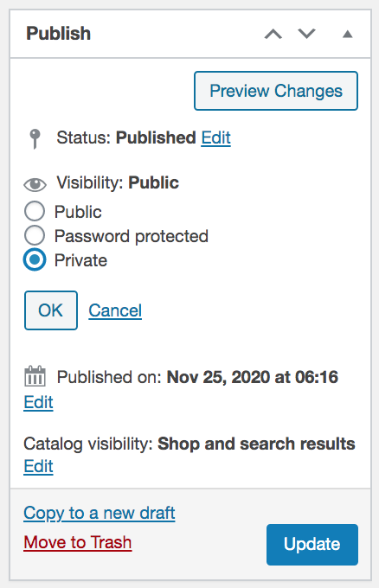Click the visibility eye icon
The width and height of the screenshot is (379, 588).
35,184
